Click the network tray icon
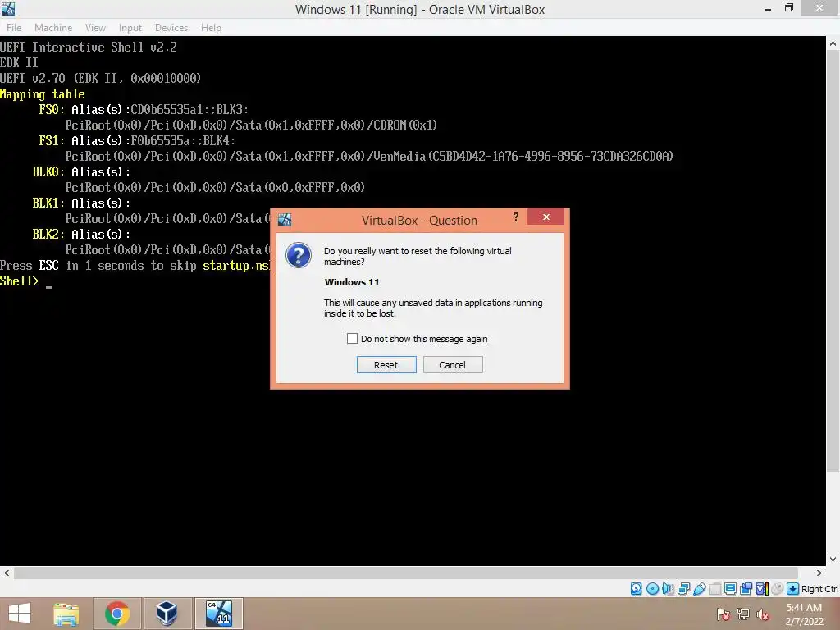The image size is (840, 630). click(742, 614)
